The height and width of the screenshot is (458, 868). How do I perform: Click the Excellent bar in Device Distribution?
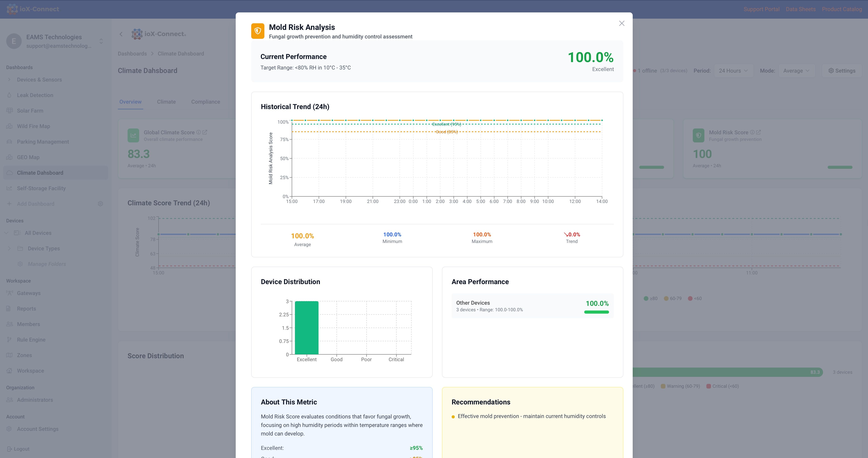(306, 327)
